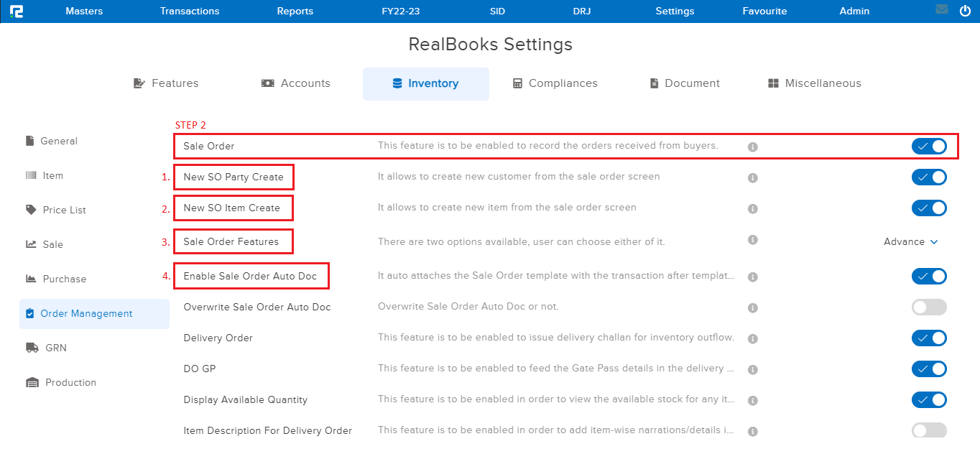Screen dimensions: 980x449
Task: Click the RealBooks logo icon
Action: point(16,11)
